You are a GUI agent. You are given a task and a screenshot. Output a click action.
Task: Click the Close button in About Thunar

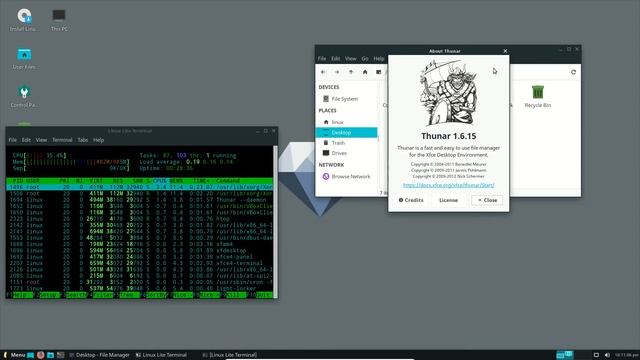pos(487,200)
